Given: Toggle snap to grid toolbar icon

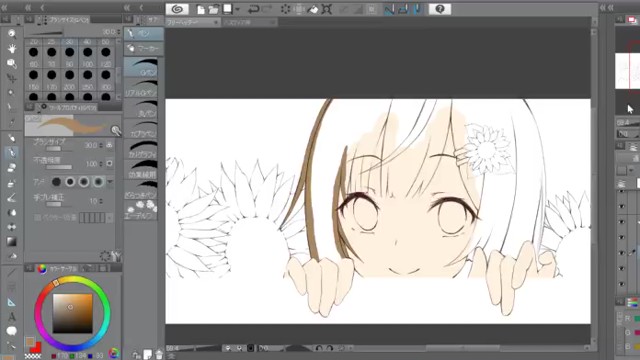Looking at the screenshot, I should click(418, 9).
